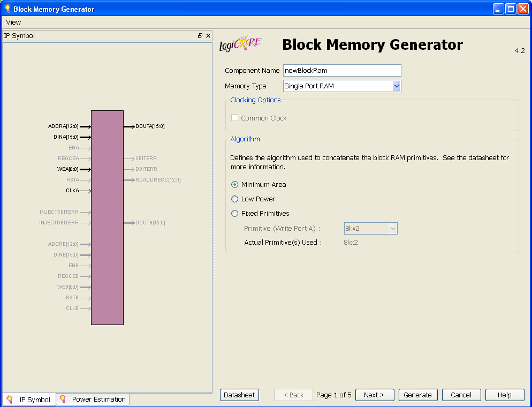
Task: Minimize the Block Memory Generator window
Action: click(x=498, y=9)
